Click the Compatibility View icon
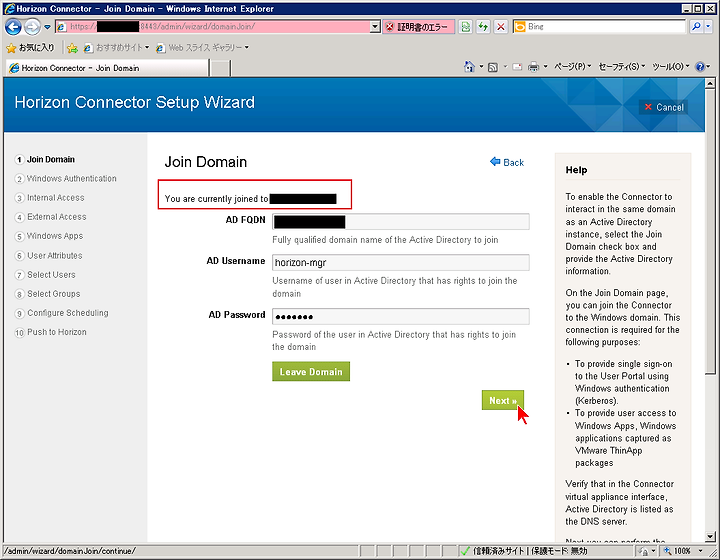 tap(466, 27)
